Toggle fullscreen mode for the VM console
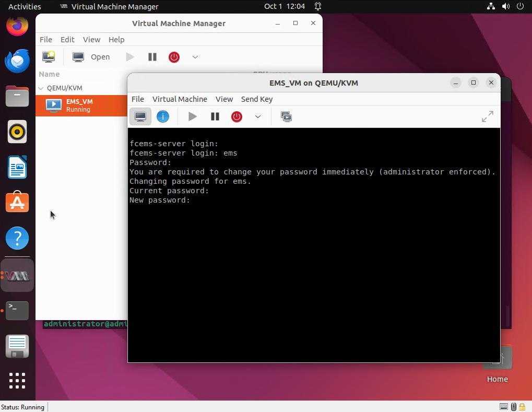The width and height of the screenshot is (532, 412). coord(487,116)
